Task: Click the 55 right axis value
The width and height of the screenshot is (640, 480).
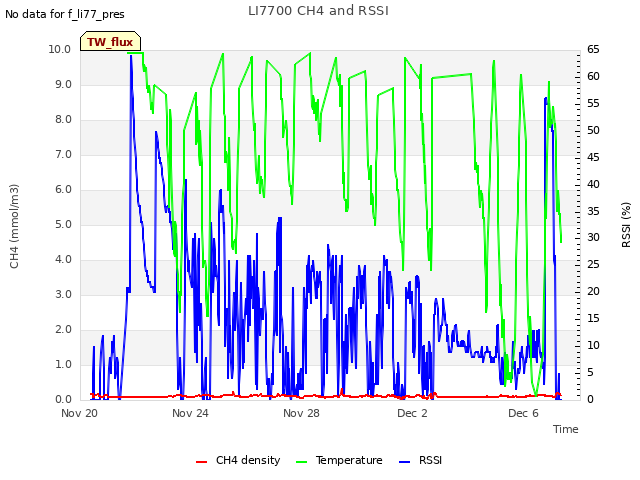Action: coord(593,103)
